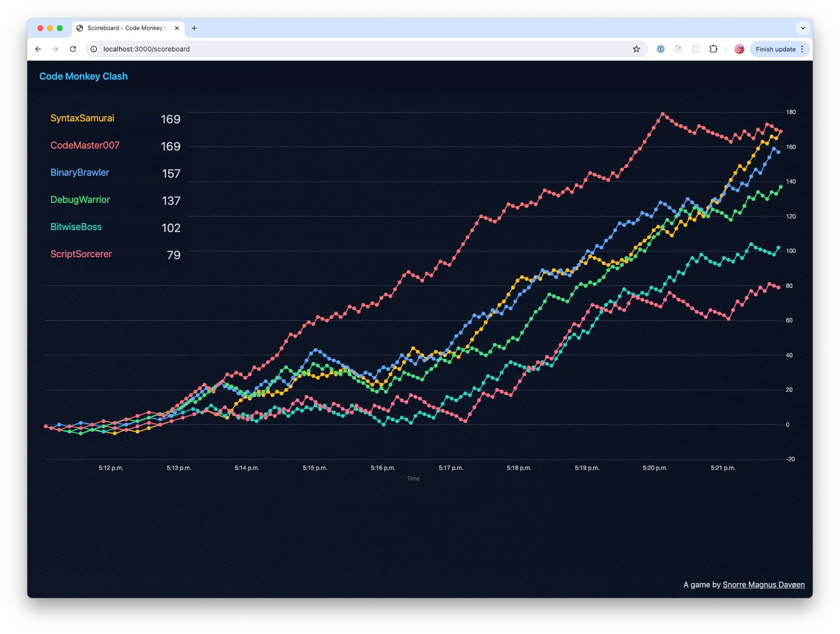Click Finish update button
This screenshot has height=634, width=840.
pyautogui.click(x=775, y=49)
